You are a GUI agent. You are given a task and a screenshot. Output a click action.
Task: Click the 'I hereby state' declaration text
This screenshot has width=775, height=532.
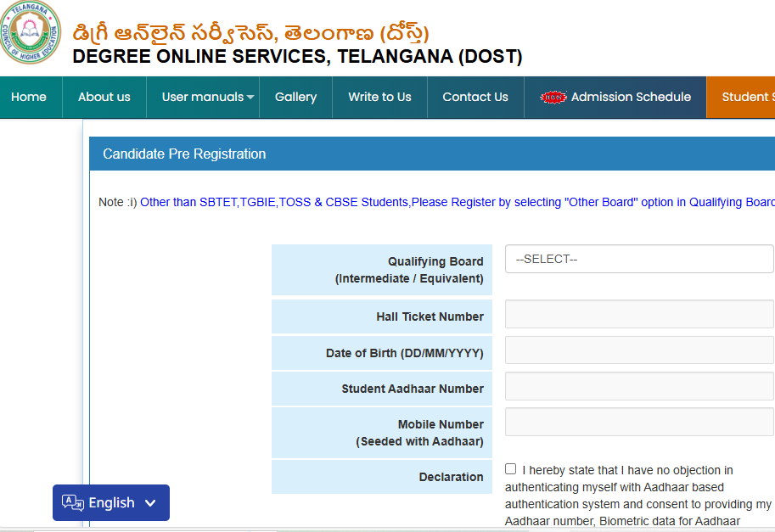pyautogui.click(x=637, y=496)
